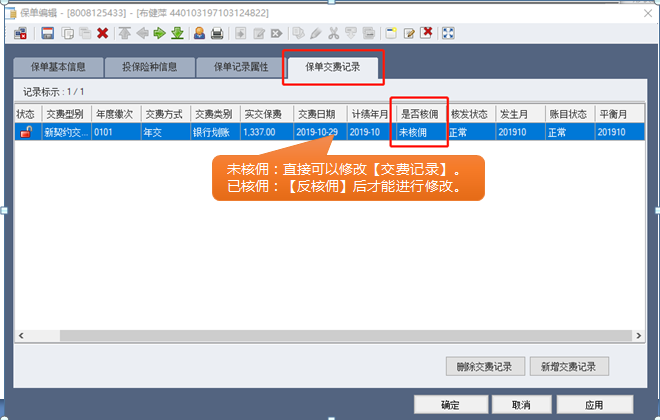Viewport: 660px width, 420px height.
Task: Click the user/person icon in toolbar
Action: pos(199,33)
